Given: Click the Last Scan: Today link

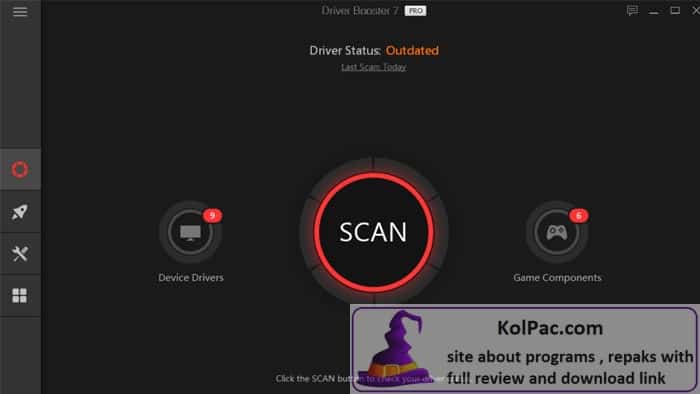Looking at the screenshot, I should coord(374,67).
